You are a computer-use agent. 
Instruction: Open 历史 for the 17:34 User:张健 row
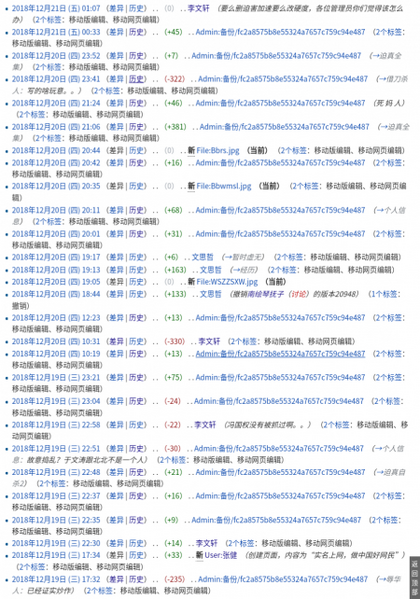point(136,555)
